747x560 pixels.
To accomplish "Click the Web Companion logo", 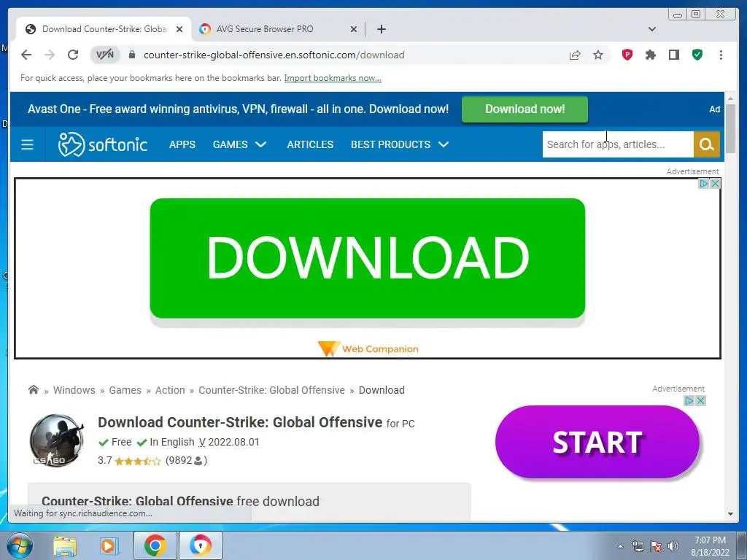I will point(368,349).
